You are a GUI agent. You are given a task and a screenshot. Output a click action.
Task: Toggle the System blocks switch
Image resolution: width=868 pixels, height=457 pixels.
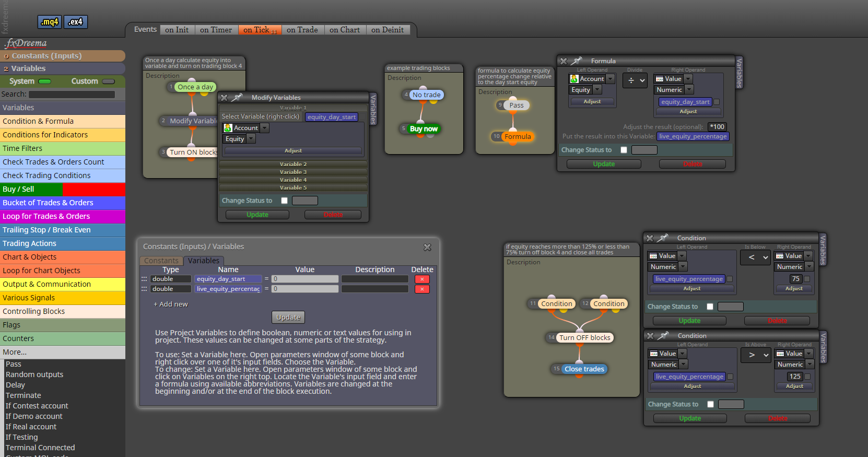pos(45,81)
